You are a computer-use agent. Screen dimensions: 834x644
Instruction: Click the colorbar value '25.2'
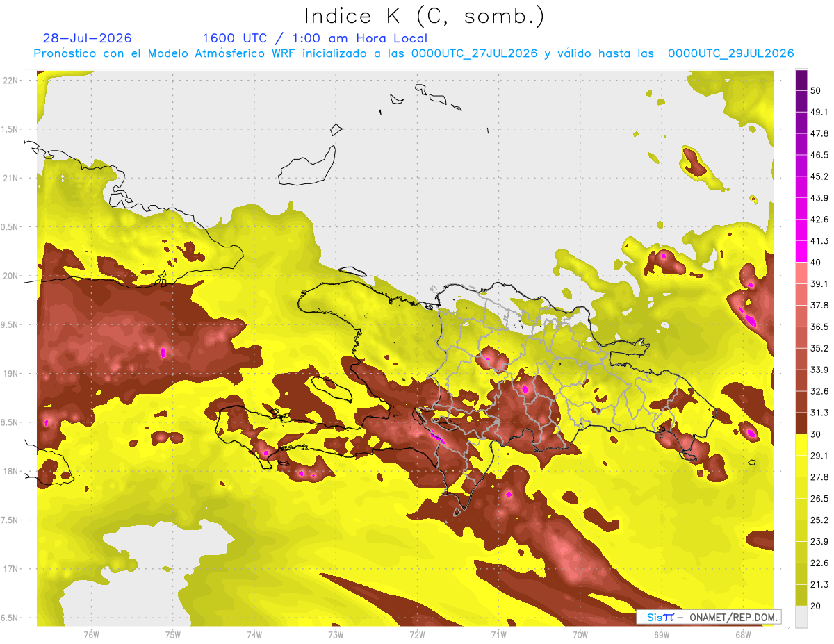(x=819, y=520)
